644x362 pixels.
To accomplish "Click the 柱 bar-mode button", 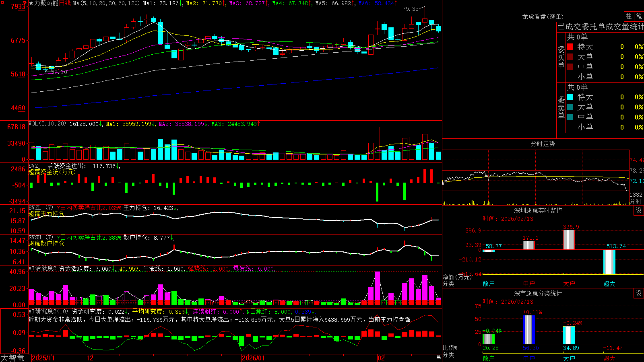I will [629, 16].
